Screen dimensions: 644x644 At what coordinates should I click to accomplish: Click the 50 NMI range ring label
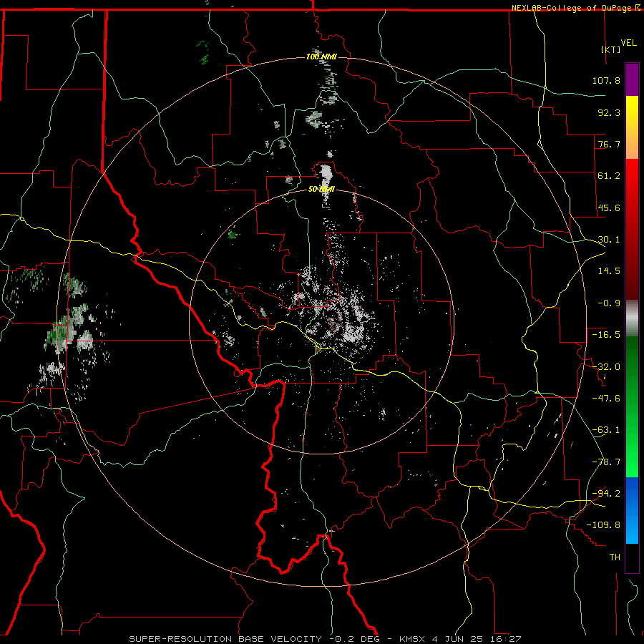pos(321,189)
